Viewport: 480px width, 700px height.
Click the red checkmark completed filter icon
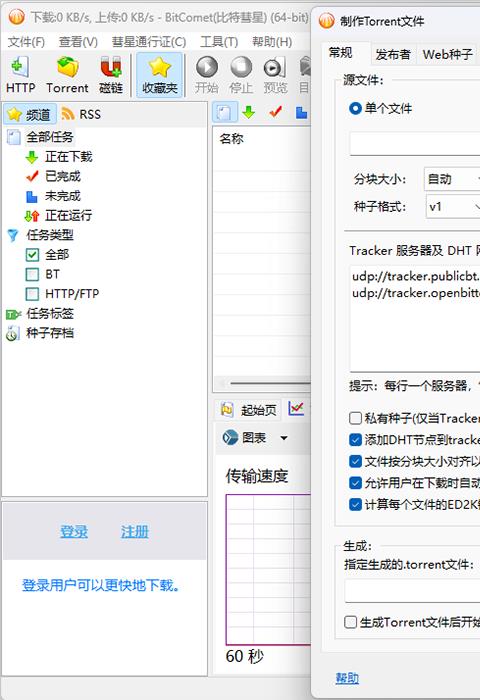pos(275,112)
